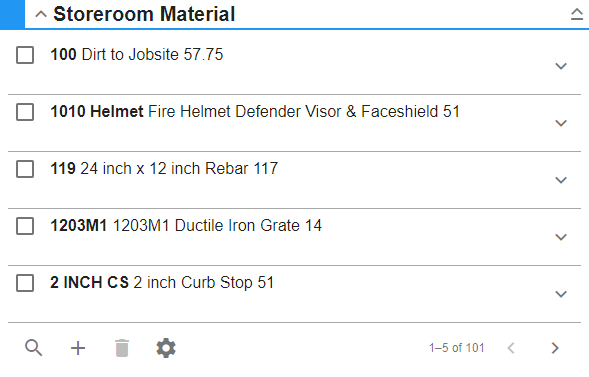Select the 1010 Helmet row checkbox
This screenshot has width=589, height=377.
click(x=25, y=112)
